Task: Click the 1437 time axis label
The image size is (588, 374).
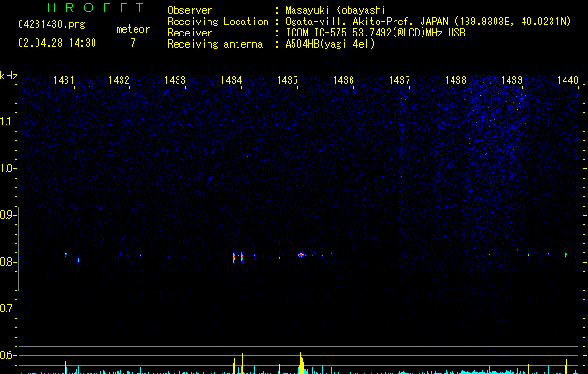Action: (x=399, y=80)
